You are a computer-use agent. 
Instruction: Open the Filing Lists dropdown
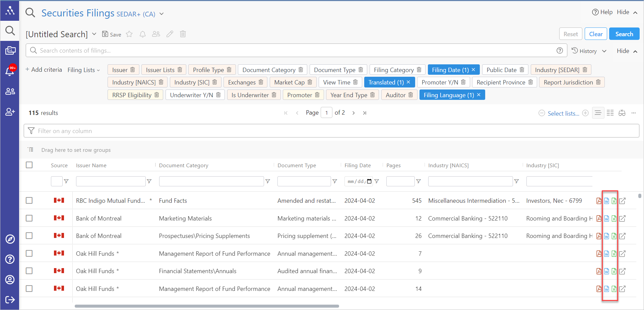click(x=83, y=70)
